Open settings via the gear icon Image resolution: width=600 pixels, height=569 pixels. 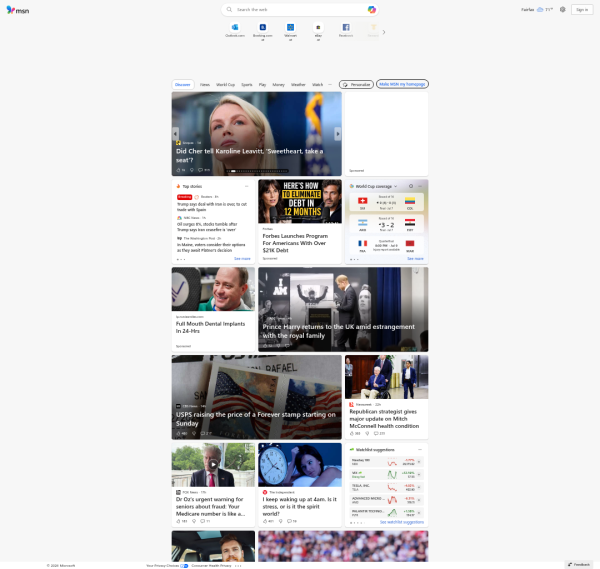(562, 10)
